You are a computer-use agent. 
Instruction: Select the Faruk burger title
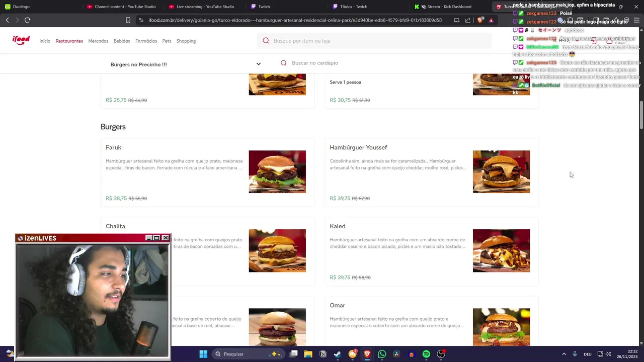coord(113,147)
